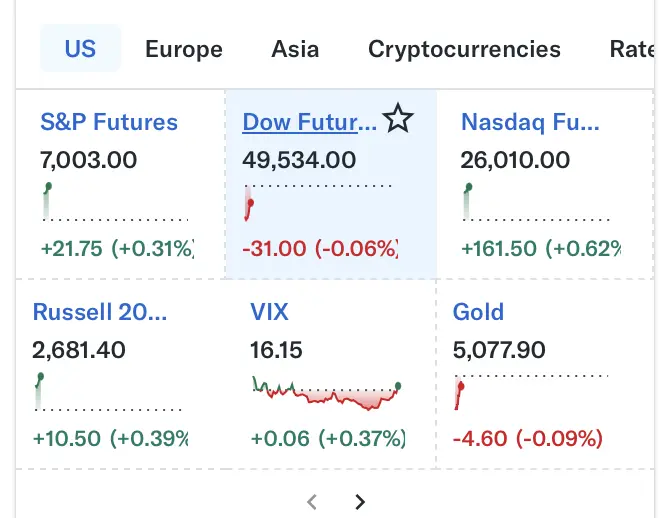
Task: Click the Nasdaq Futures price 26,010.00
Action: (515, 160)
